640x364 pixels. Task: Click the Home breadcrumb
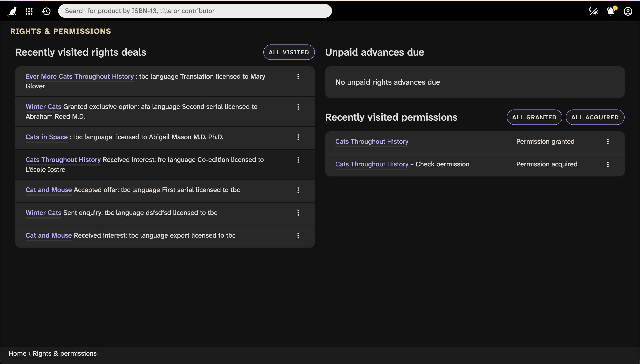(17, 353)
